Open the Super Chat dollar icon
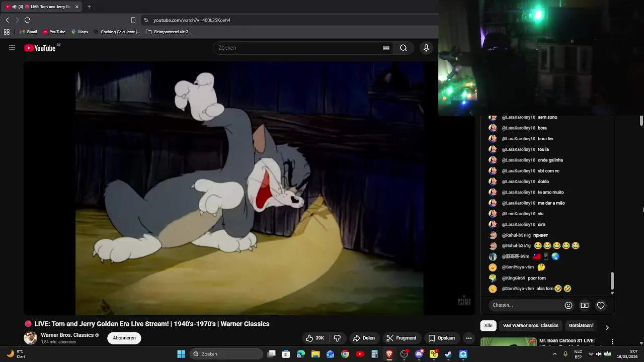This screenshot has width=644, height=362. pyautogui.click(x=585, y=305)
